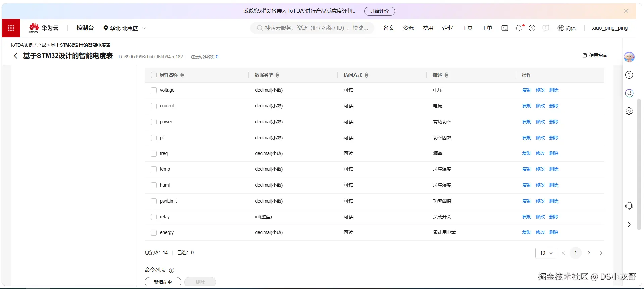Open the services grid menu icon
The height and width of the screenshot is (289, 644).
11,28
